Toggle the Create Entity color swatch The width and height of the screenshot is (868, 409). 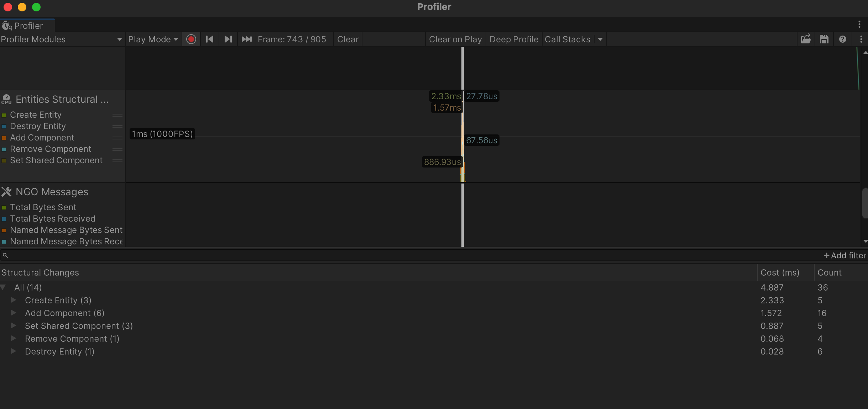4,115
